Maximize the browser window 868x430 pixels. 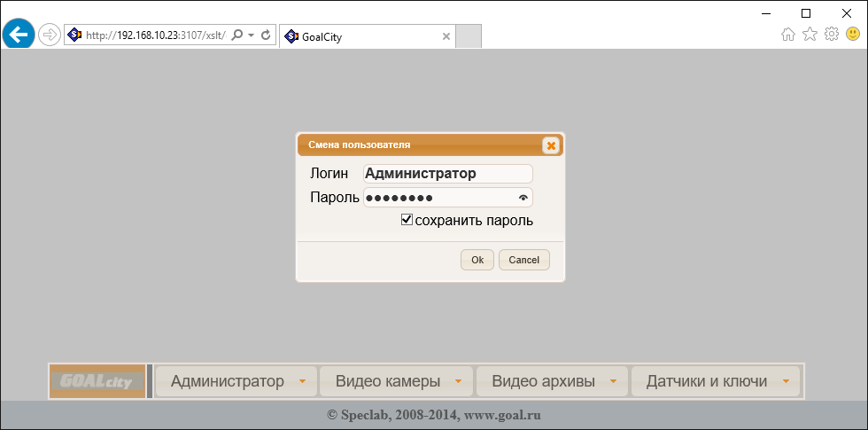point(806,13)
